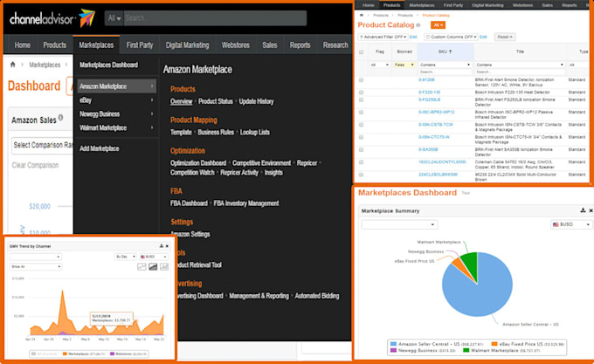Click the home icon in the Product Catalog breadcrumb
This screenshot has height=364, width=594.
coord(362,15)
